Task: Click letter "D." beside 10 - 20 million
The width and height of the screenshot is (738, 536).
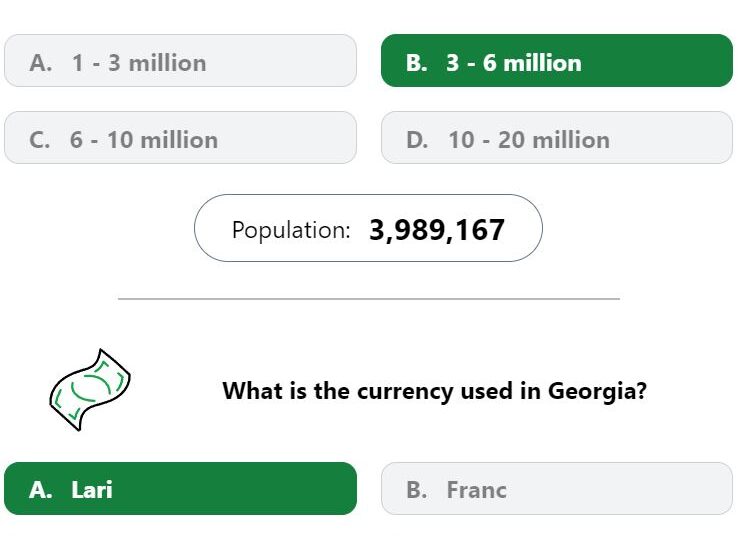Action: (x=417, y=140)
